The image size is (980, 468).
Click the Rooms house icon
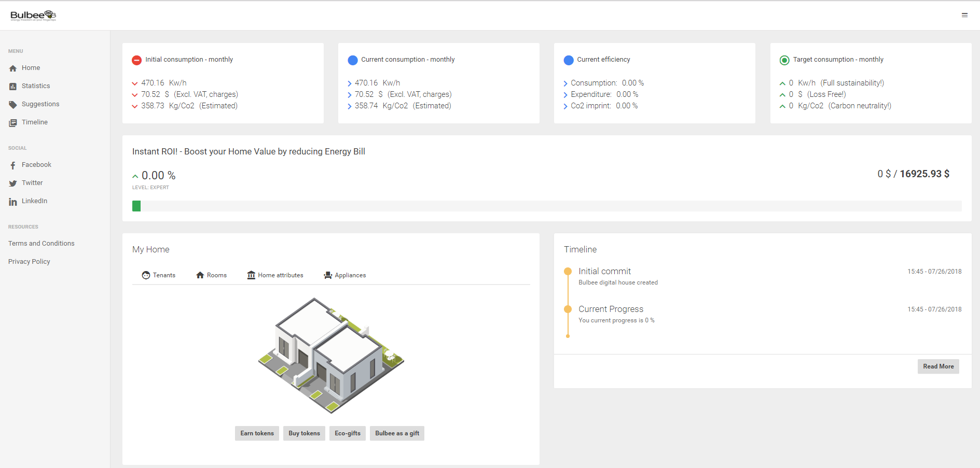[200, 275]
